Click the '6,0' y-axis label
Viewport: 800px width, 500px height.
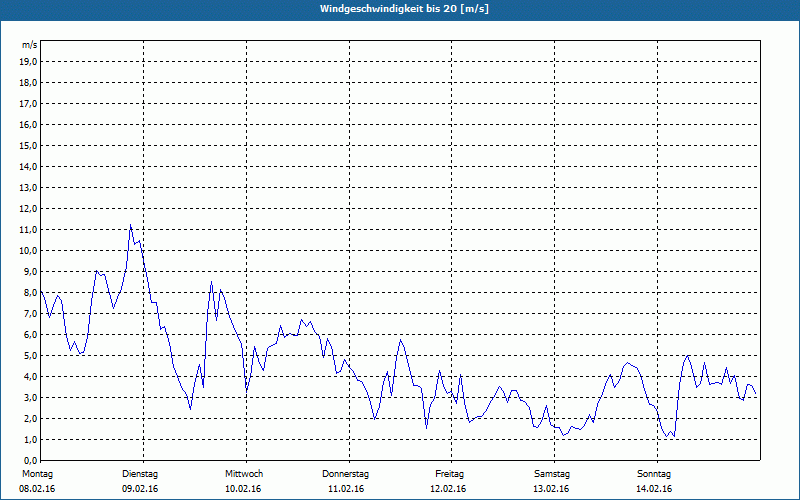click(30, 335)
